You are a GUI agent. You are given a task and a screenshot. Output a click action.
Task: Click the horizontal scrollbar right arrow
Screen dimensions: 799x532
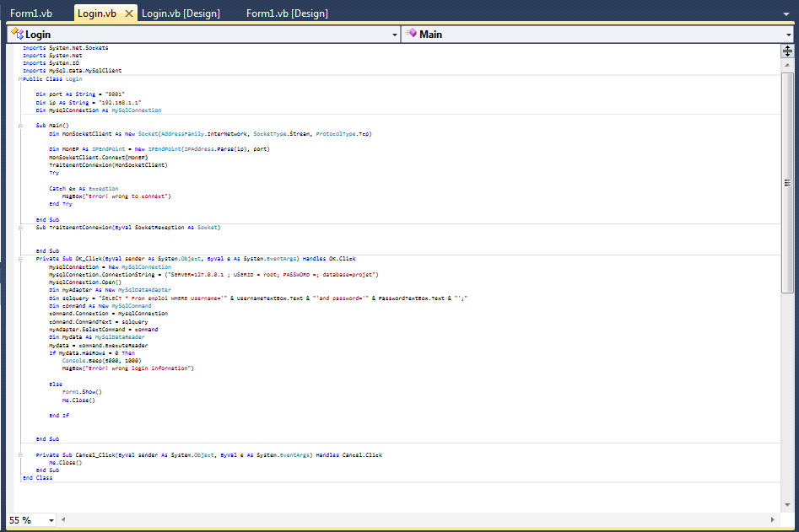[x=774, y=519]
